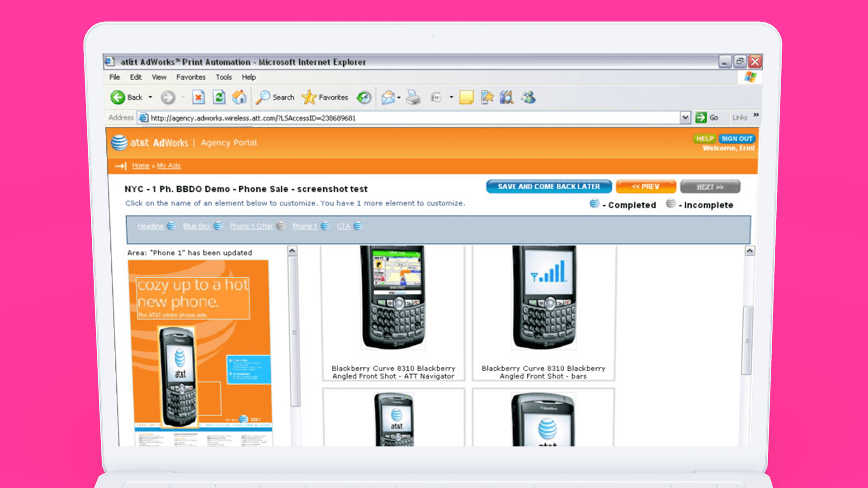Click SAVE AND COME BACK LATER button
Image resolution: width=868 pixels, height=488 pixels.
pos(548,186)
